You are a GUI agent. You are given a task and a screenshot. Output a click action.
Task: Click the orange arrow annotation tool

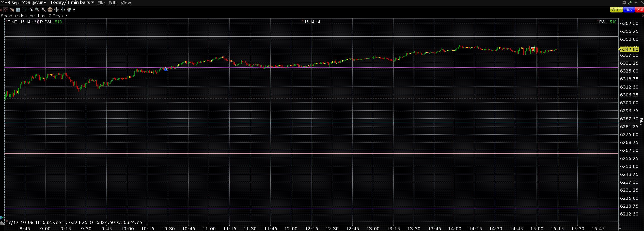[12, 10]
